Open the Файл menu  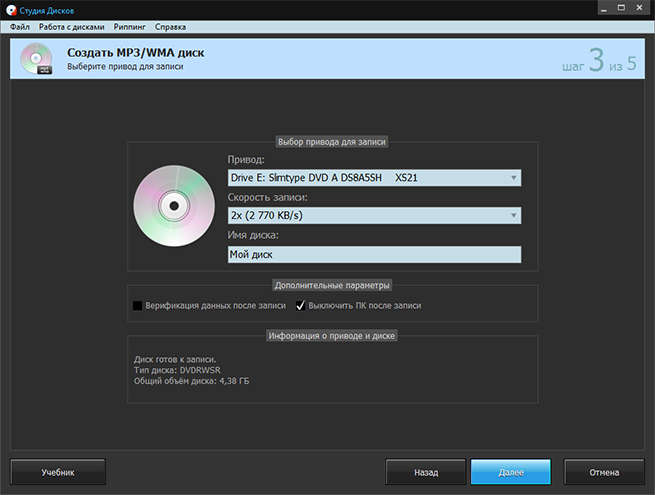(20, 27)
